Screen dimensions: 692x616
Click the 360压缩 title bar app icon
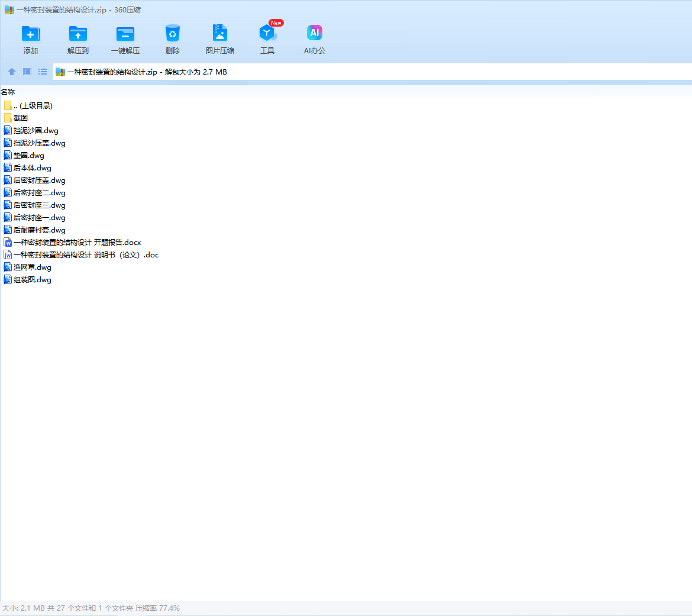point(9,9)
